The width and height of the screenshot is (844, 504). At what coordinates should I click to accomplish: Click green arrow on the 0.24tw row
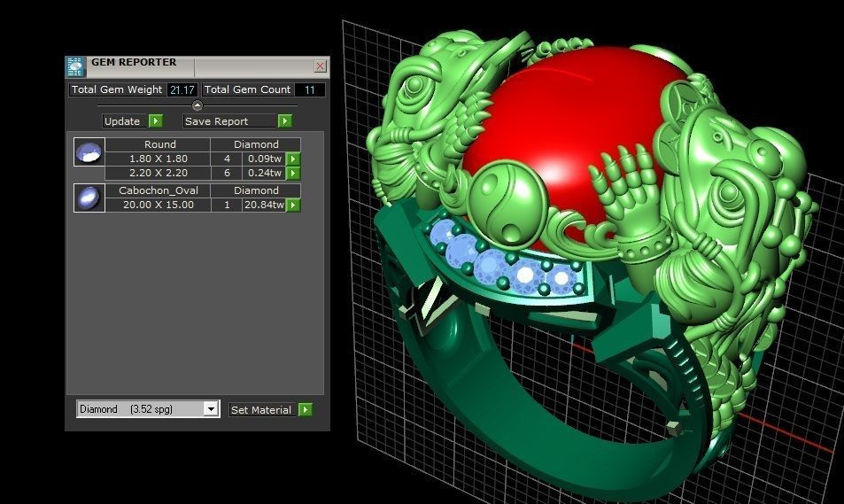[x=293, y=173]
